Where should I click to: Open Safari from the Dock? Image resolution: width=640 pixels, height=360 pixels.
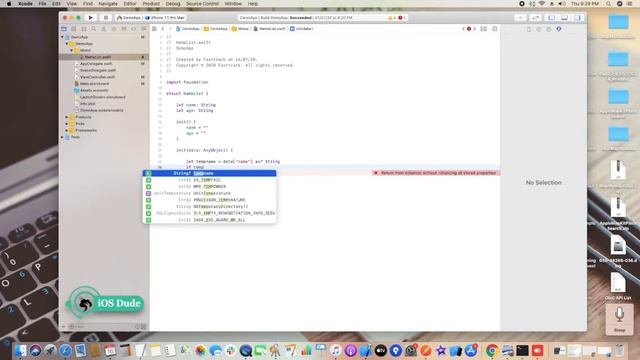click(65, 350)
